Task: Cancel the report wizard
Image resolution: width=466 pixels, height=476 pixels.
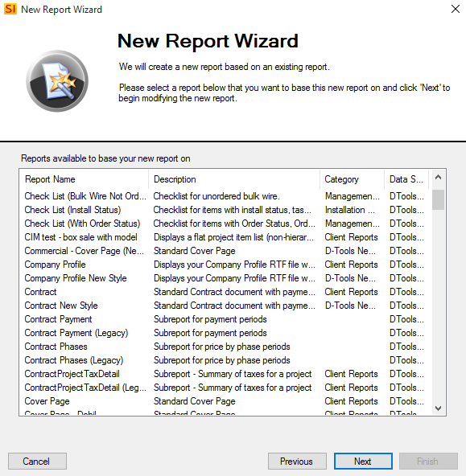Action: [37, 462]
